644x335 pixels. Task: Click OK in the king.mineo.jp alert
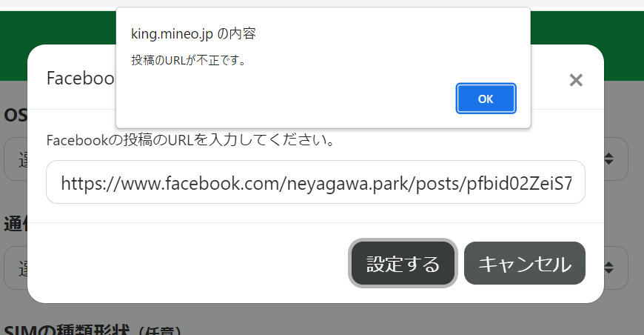click(x=486, y=99)
